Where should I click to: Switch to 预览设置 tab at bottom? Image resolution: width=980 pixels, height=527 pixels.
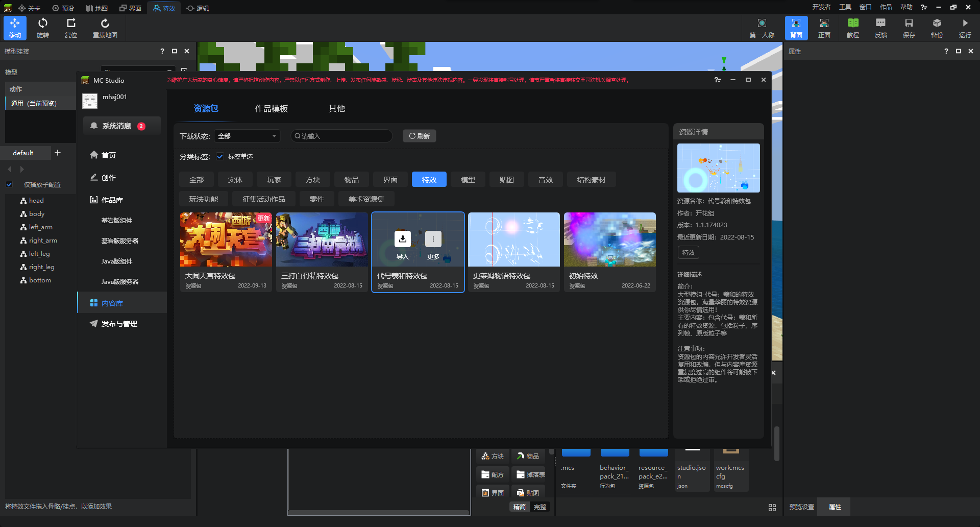pos(802,507)
